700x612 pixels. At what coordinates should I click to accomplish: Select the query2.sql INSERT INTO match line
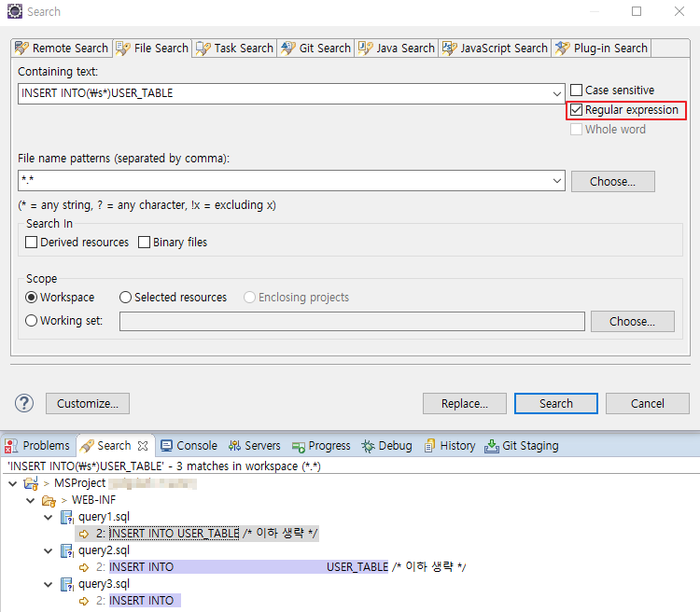(272, 567)
